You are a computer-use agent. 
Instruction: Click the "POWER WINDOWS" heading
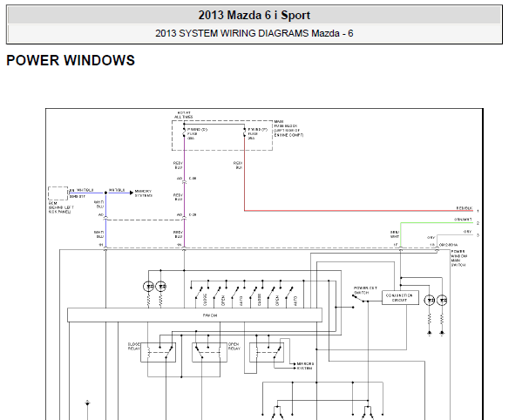coord(71,61)
